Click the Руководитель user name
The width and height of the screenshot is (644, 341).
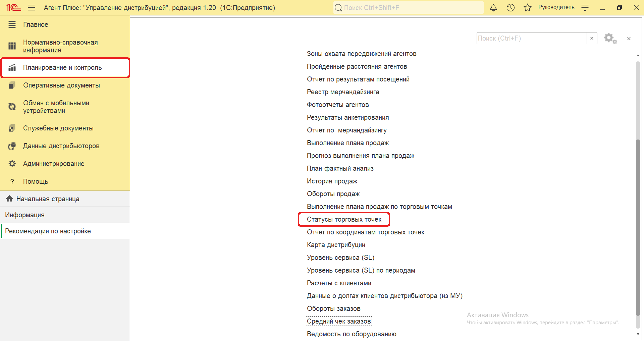pos(556,7)
